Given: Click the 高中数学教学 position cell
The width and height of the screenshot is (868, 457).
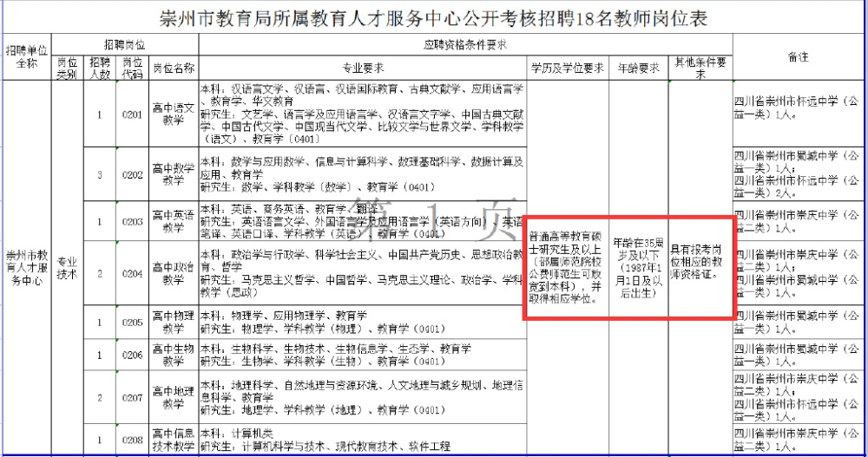Looking at the screenshot, I should [x=174, y=174].
